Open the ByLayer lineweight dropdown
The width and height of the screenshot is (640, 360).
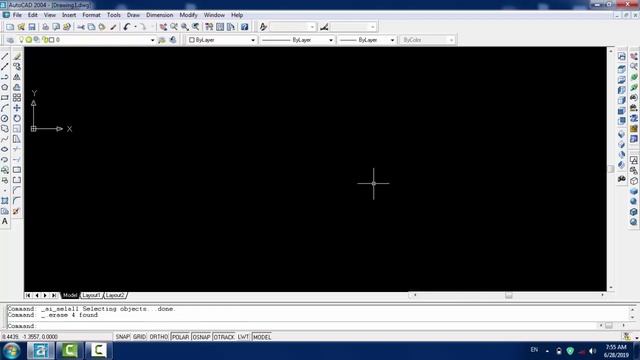(x=392, y=40)
